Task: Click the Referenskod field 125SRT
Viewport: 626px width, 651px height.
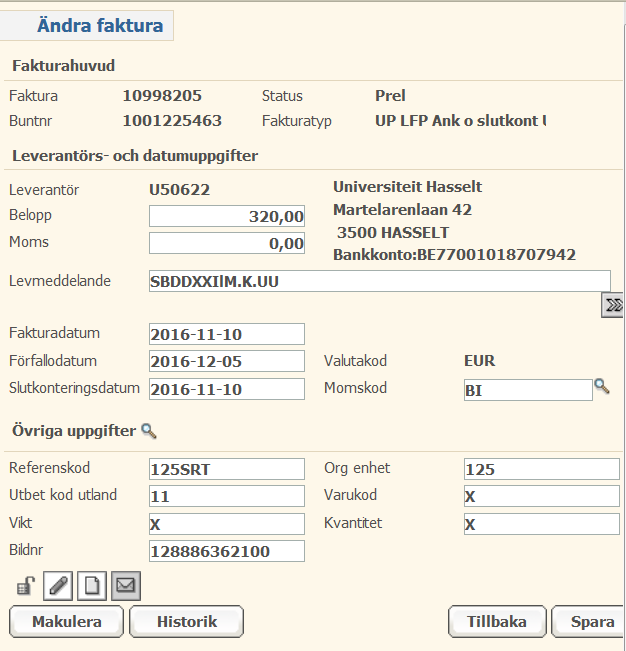Action: (227, 469)
